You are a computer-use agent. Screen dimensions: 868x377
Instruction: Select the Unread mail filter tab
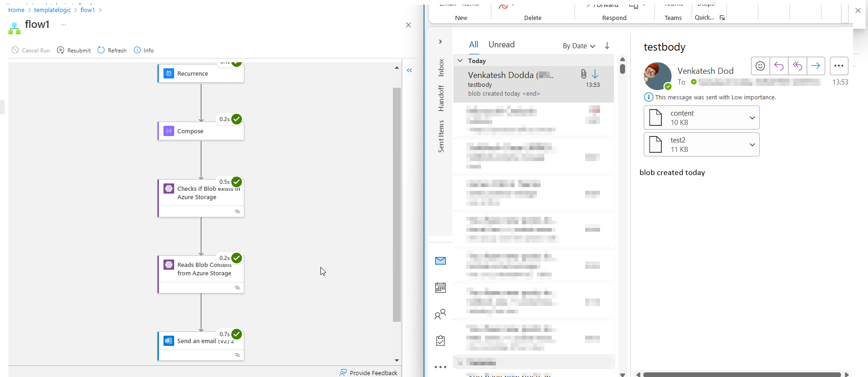[x=502, y=45]
